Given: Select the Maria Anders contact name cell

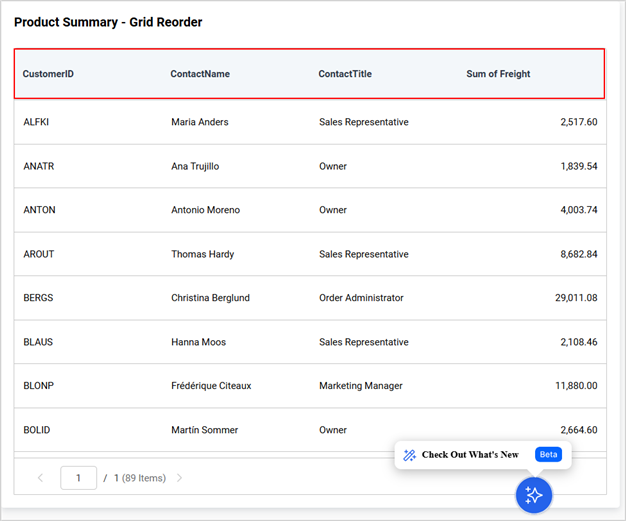Looking at the screenshot, I should pos(200,122).
